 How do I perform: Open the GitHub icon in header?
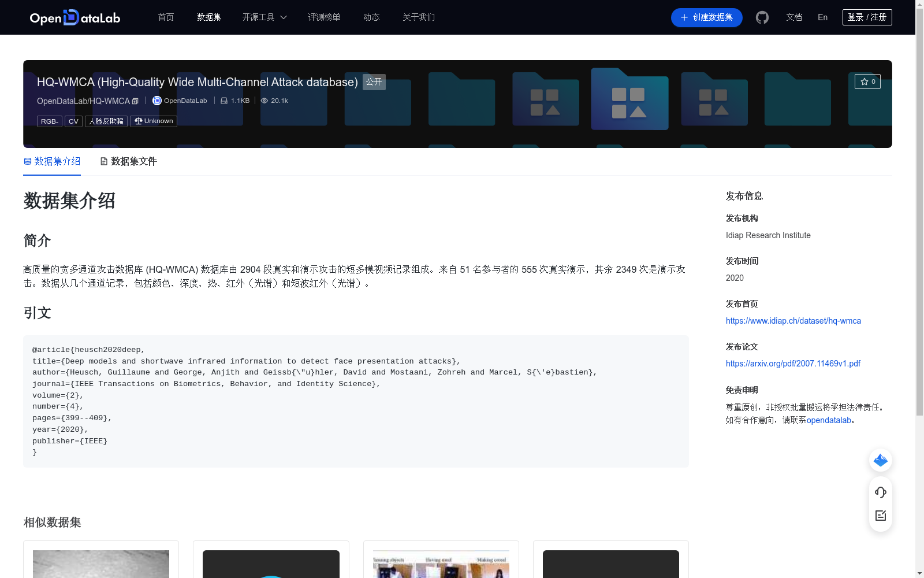tap(762, 17)
